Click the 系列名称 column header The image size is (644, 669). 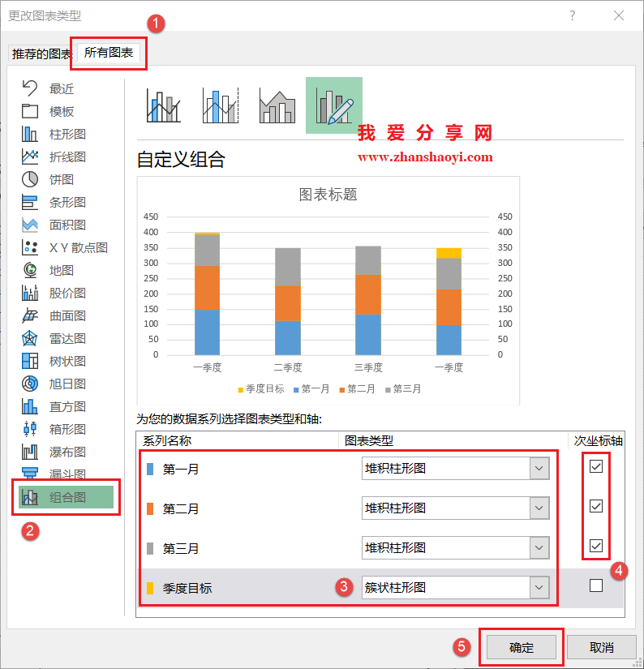pyautogui.click(x=167, y=441)
